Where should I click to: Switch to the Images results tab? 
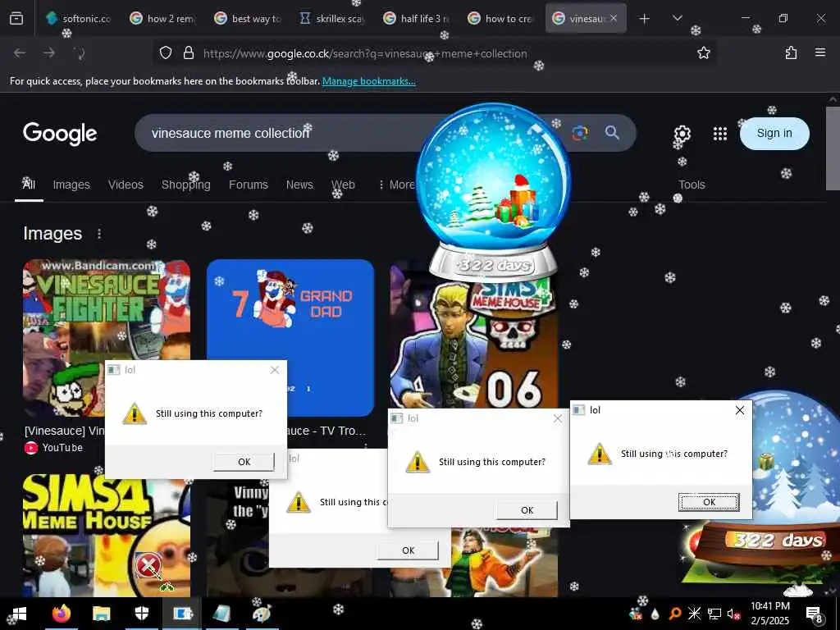tap(71, 185)
